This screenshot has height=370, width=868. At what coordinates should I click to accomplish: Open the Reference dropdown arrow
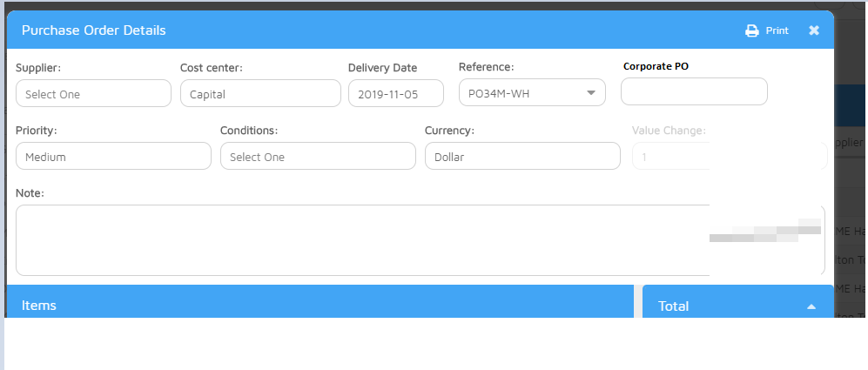tap(590, 93)
